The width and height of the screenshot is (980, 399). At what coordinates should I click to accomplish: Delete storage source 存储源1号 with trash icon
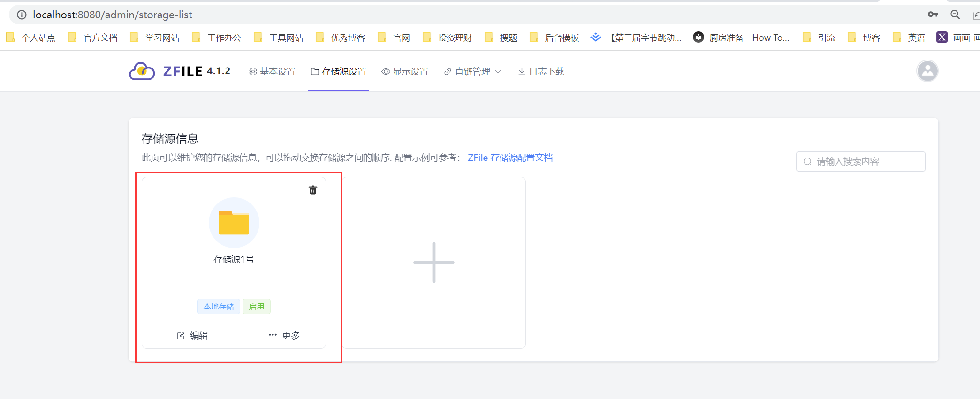313,190
